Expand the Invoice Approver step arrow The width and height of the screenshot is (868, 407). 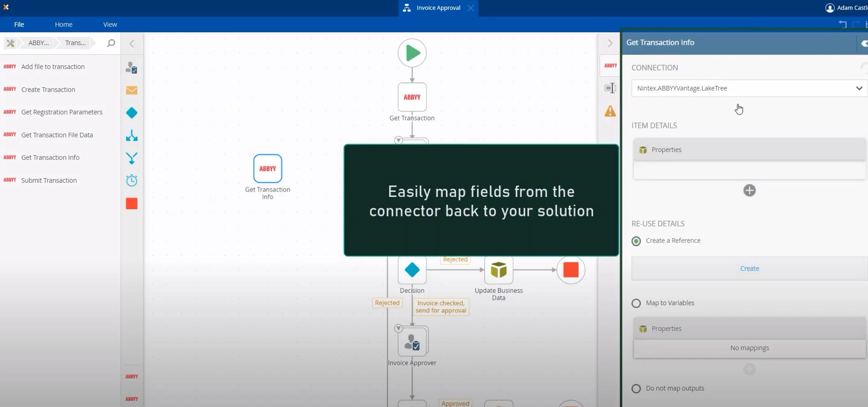pos(398,329)
